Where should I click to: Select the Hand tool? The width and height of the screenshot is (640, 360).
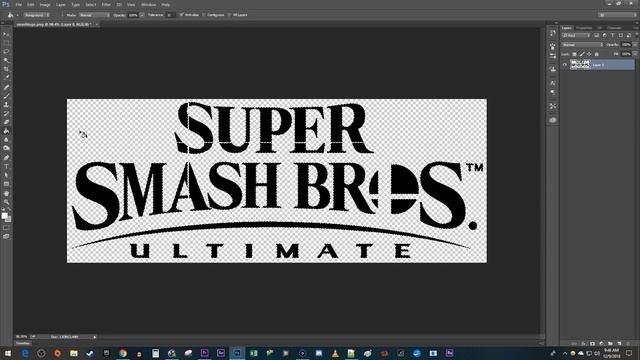point(6,193)
